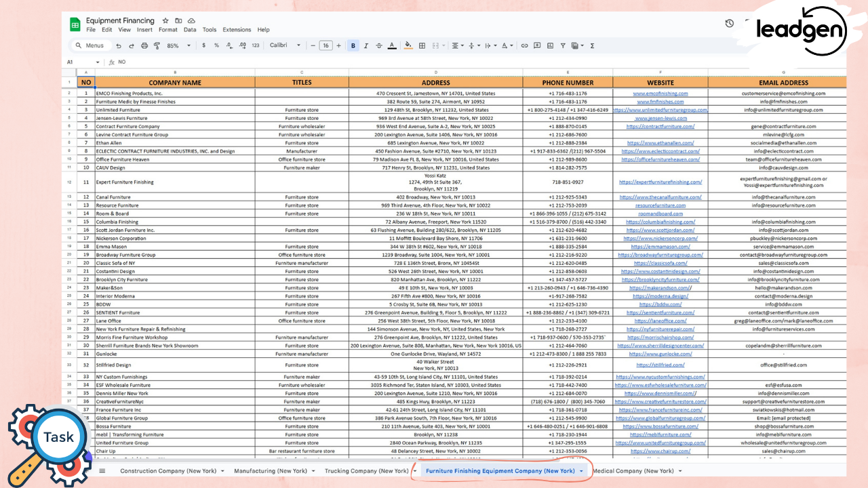Toggle bold formatting
The image size is (868, 488).
pos(353,46)
